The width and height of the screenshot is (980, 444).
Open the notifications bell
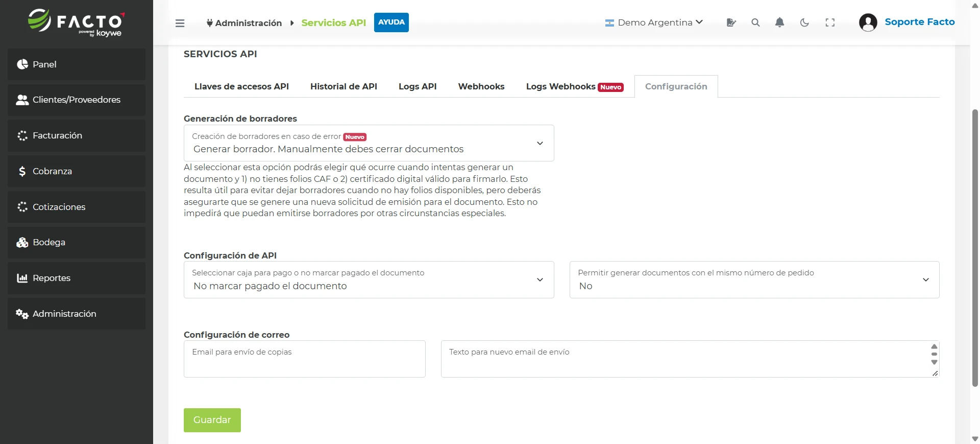[779, 22]
